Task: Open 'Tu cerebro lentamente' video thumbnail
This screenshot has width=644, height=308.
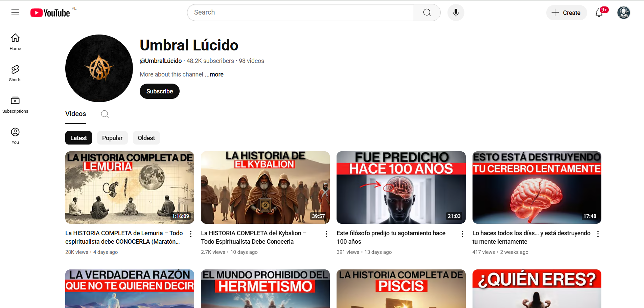Action: point(537,188)
